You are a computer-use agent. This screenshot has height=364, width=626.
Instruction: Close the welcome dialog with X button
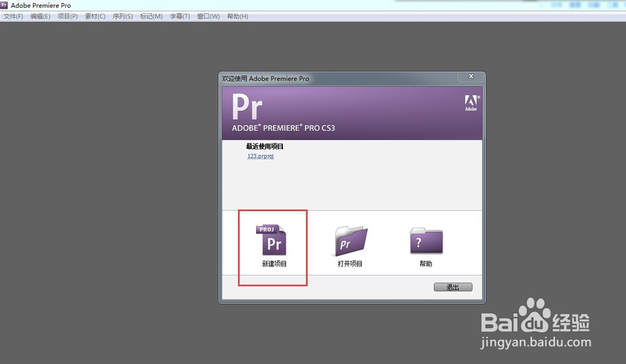click(471, 76)
